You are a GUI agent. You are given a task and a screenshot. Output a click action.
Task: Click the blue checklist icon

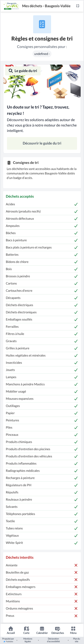click(42, 24)
